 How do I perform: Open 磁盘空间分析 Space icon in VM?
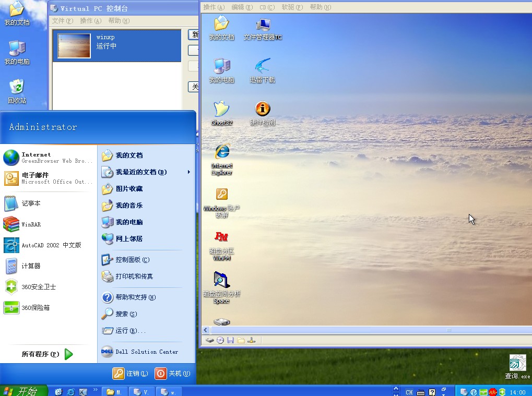point(221,287)
